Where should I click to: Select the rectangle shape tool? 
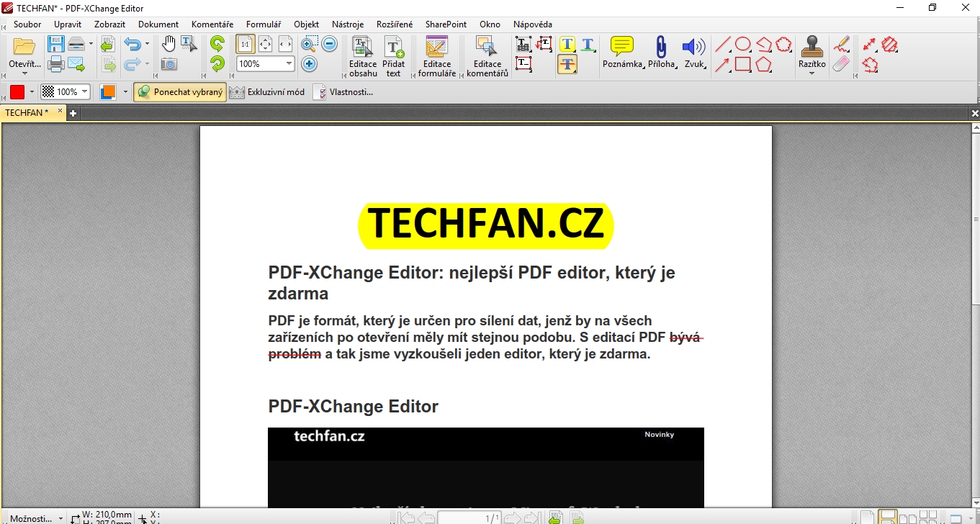[743, 65]
